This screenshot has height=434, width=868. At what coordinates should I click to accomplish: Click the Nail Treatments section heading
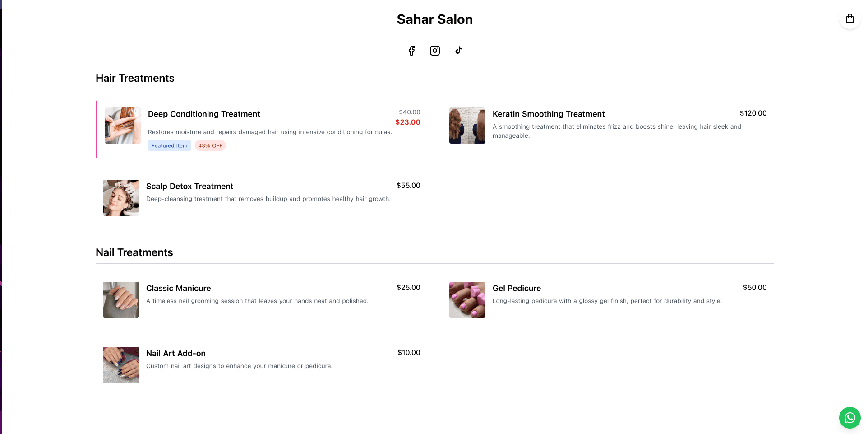point(134,252)
